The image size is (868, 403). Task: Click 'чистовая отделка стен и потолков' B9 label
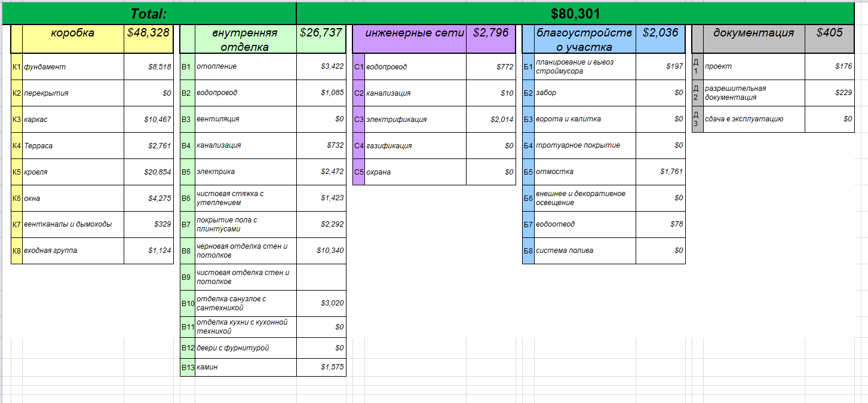coord(246,277)
